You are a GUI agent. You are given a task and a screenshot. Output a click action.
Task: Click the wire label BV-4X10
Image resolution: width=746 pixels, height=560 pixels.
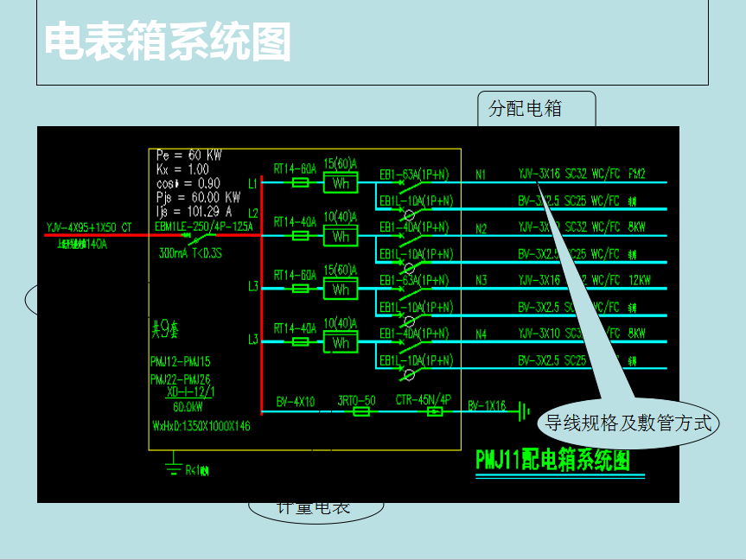pyautogui.click(x=296, y=402)
